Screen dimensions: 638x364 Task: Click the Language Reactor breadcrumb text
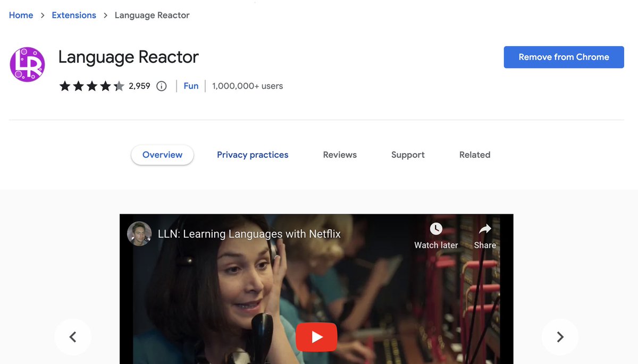(x=152, y=15)
